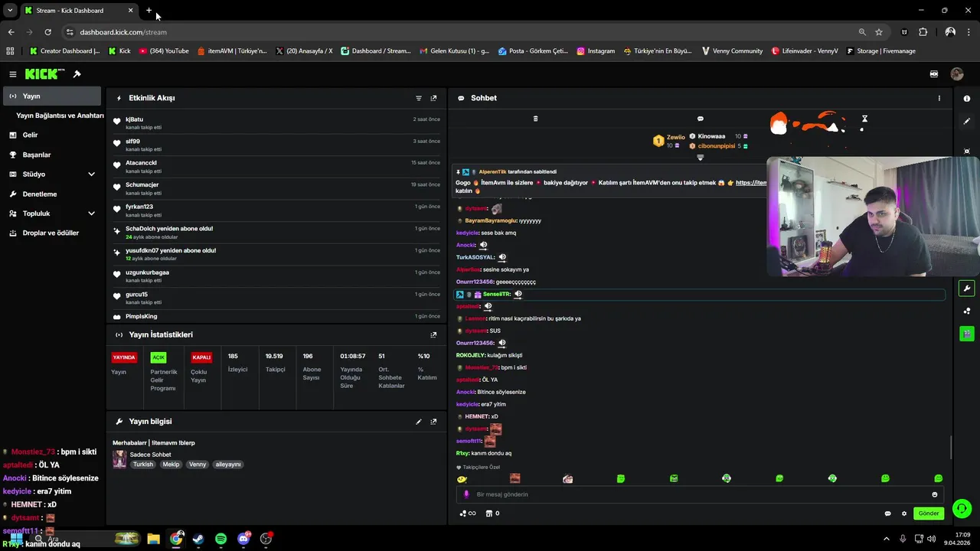Bookmark this page with star icon

point(879,32)
